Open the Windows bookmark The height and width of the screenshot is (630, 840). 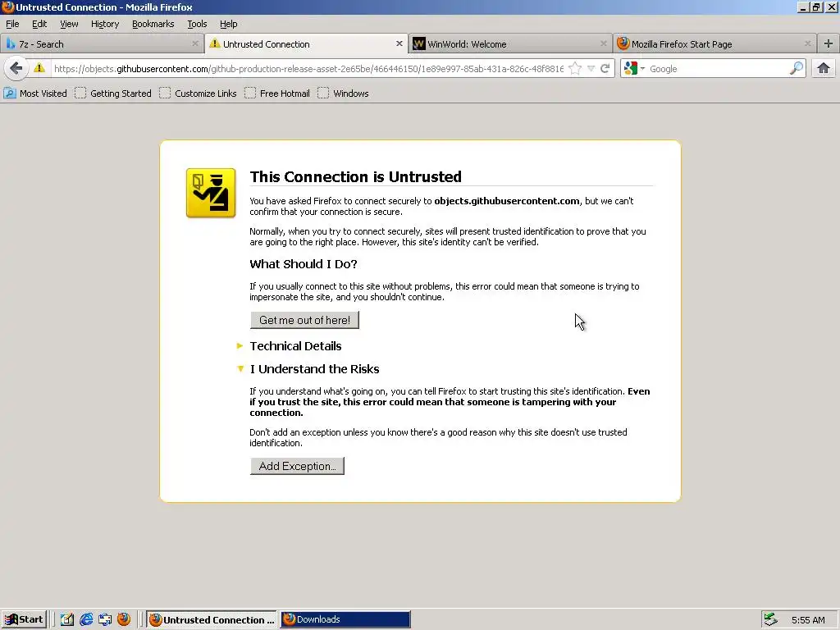tap(344, 94)
